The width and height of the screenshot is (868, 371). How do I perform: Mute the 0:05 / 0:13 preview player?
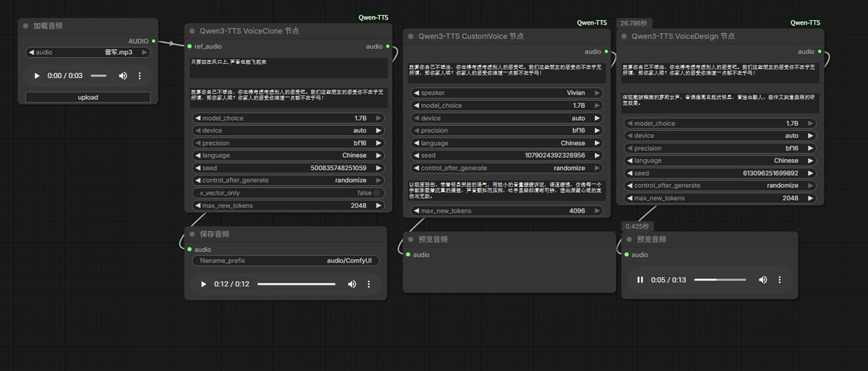pos(762,280)
